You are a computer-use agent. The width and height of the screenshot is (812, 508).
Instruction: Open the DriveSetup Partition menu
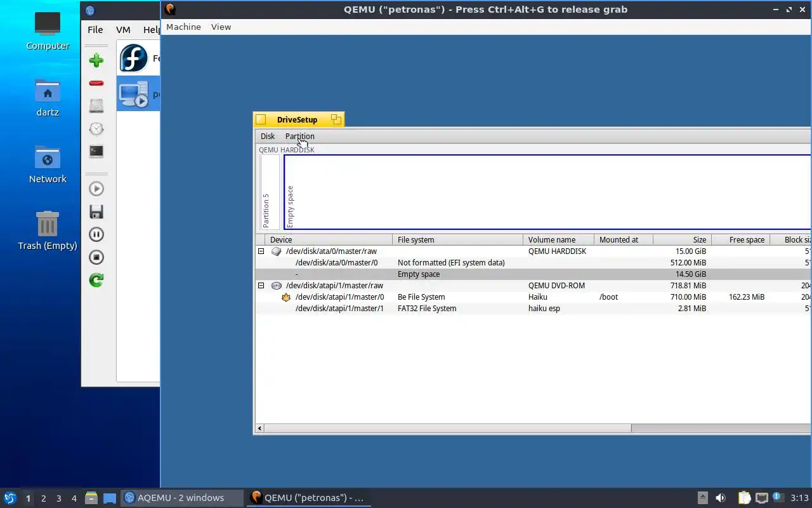coord(299,136)
